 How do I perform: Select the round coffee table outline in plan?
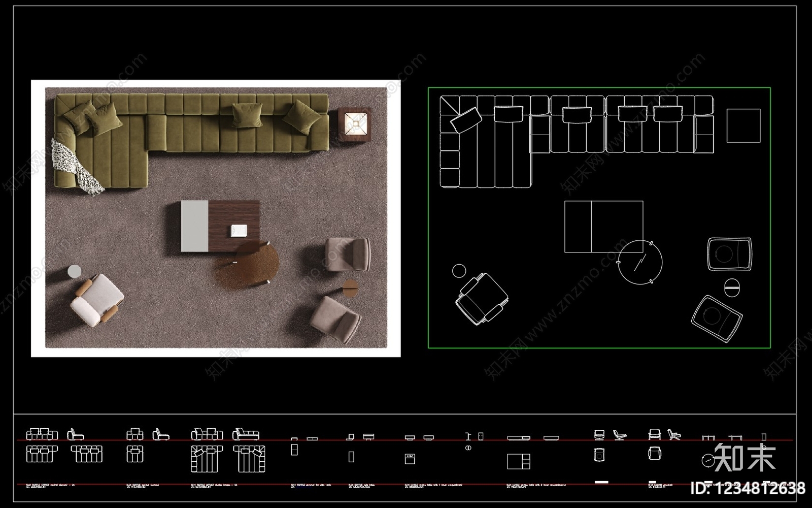point(640,262)
